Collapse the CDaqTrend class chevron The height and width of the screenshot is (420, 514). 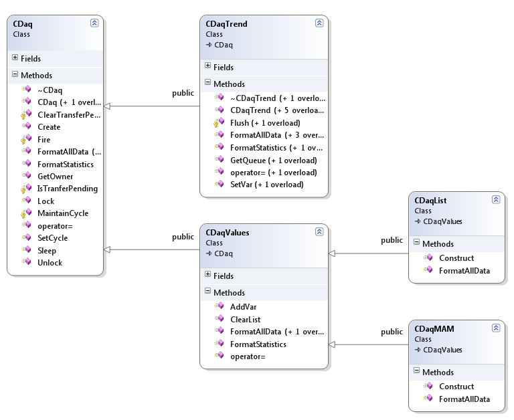319,23
